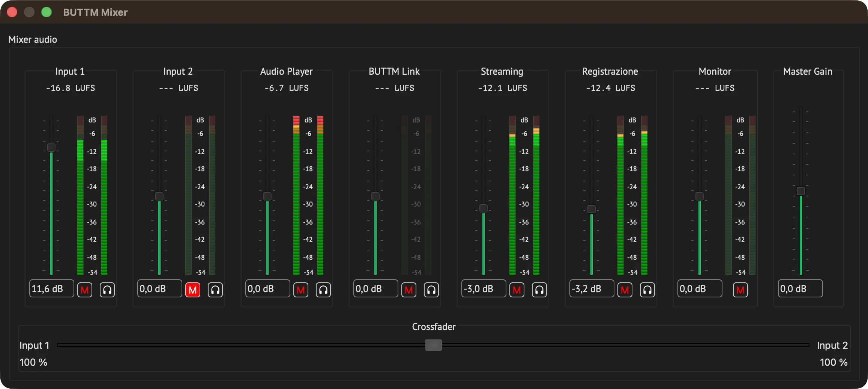Screen dimensions: 868x389
Task: Enable headphone cue for Input 1
Action: click(107, 290)
